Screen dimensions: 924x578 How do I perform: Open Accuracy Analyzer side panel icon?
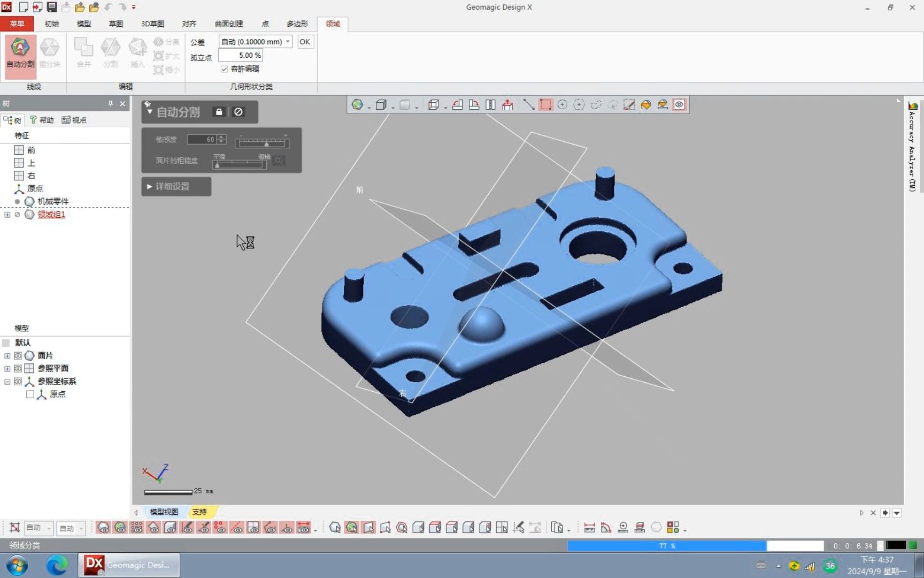pos(913,106)
